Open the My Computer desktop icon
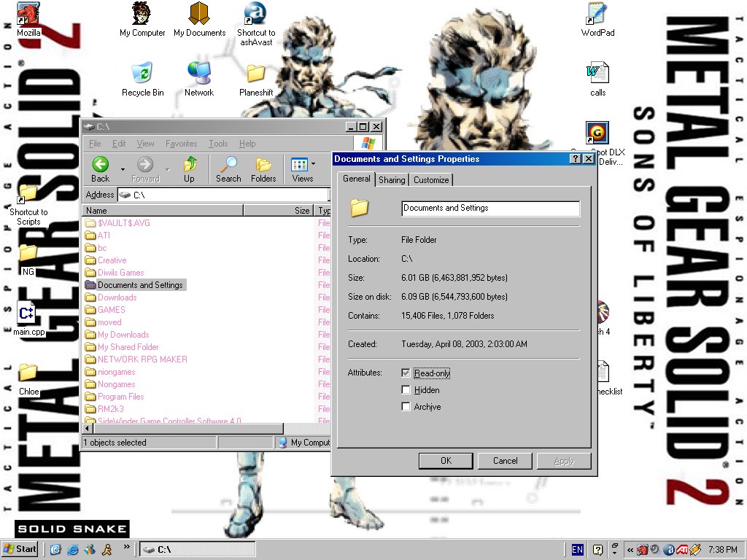This screenshot has height=560, width=747. [142, 14]
